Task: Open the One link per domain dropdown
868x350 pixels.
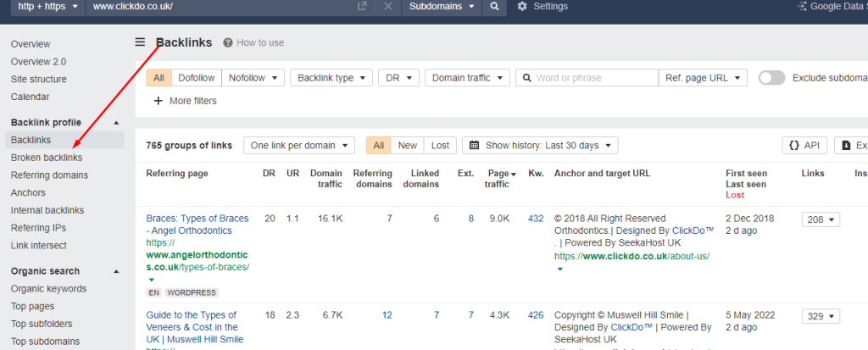Action: click(299, 146)
